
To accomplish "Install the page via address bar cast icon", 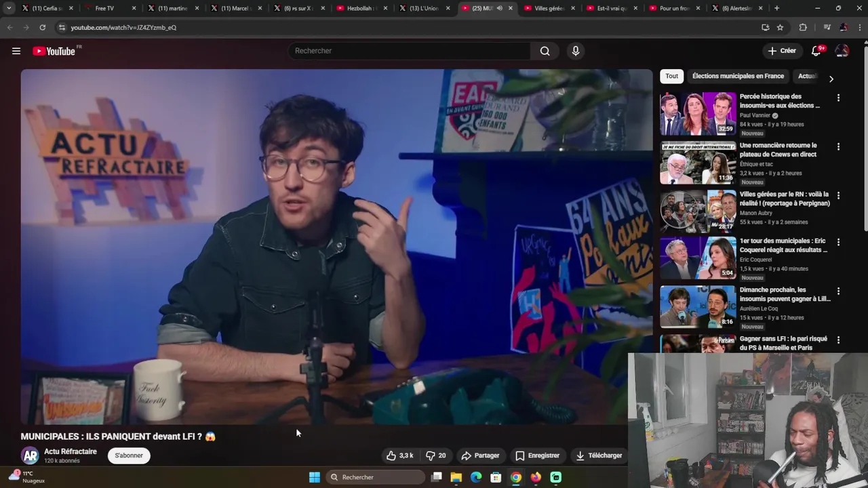I will pos(765,27).
